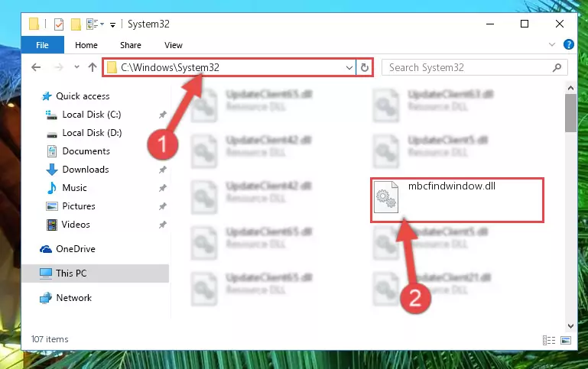588x369 pixels.
Task: Click the scrollbar up arrow
Action: click(570, 89)
